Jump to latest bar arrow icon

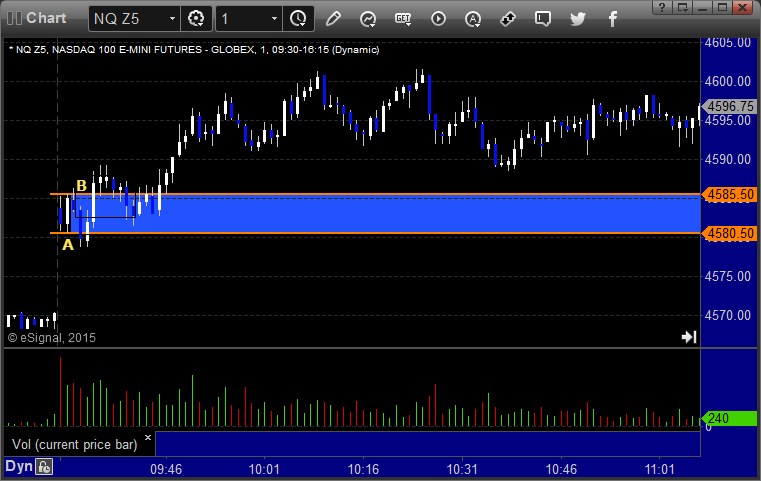(x=689, y=337)
